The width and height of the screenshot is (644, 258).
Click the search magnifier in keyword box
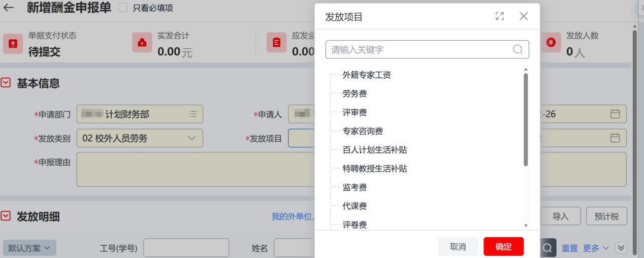tap(518, 49)
